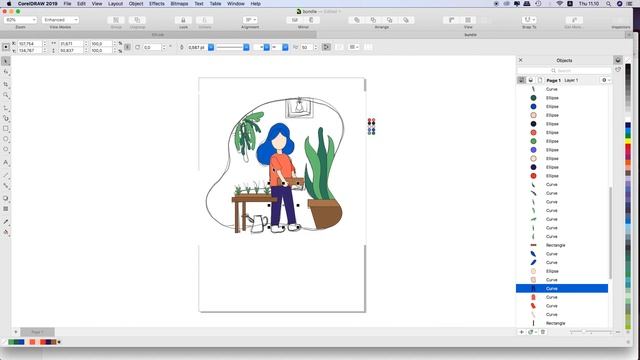Image resolution: width=640 pixels, height=360 pixels.
Task: Open the Apple menu
Action: [x=9, y=4]
